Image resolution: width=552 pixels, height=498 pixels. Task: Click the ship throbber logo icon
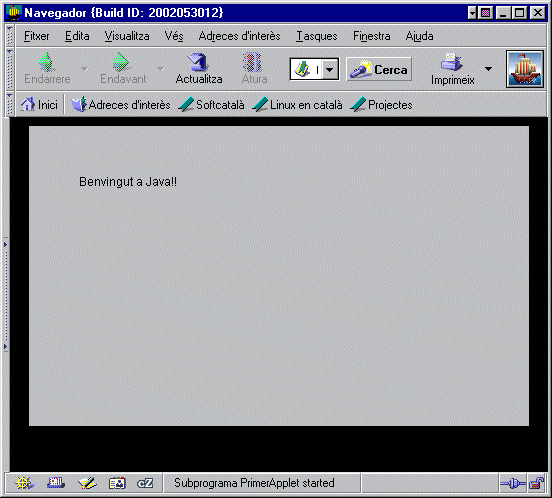pyautogui.click(x=525, y=69)
